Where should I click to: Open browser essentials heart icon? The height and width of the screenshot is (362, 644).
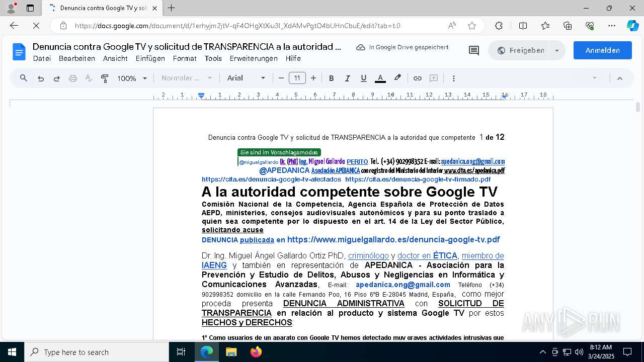tap(590, 26)
